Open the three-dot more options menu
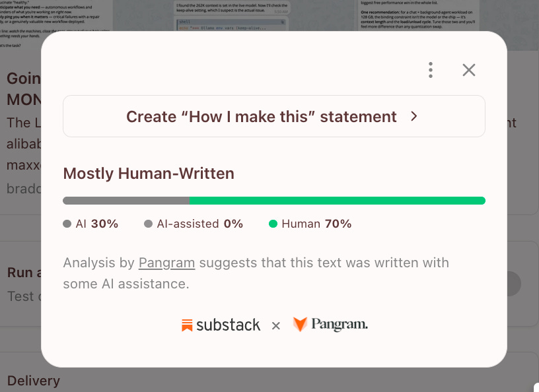The image size is (539, 392). coord(431,70)
